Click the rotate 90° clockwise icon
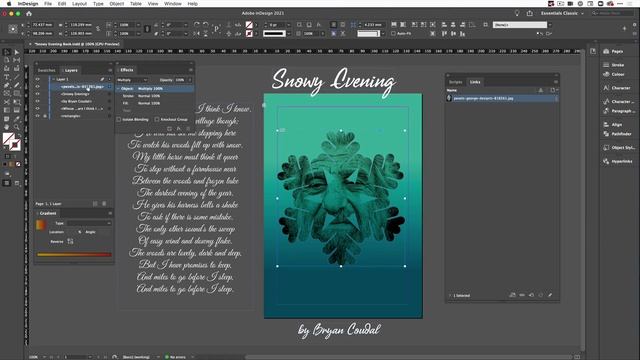 (197, 25)
